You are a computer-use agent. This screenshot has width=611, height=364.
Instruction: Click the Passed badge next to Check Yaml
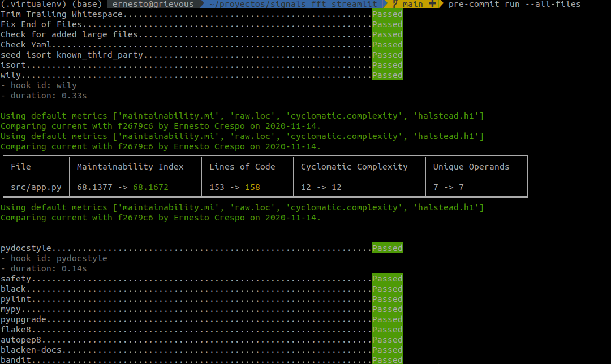(387, 45)
